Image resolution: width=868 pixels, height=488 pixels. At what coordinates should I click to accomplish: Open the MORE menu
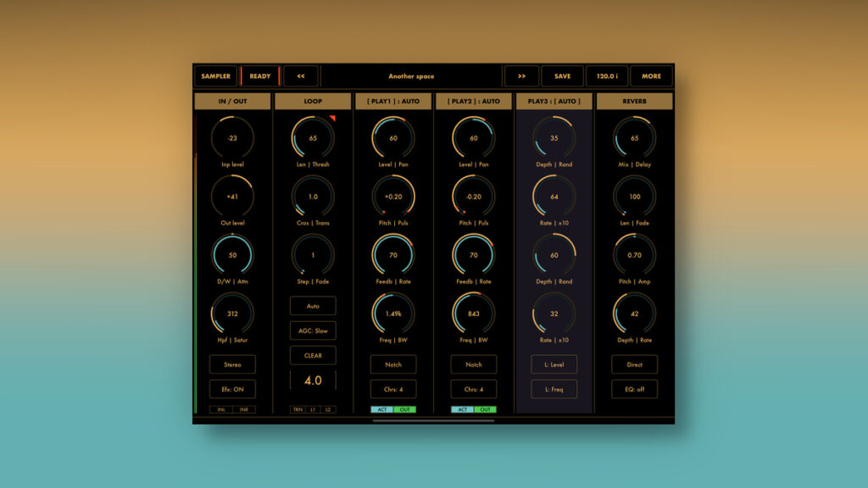point(652,75)
